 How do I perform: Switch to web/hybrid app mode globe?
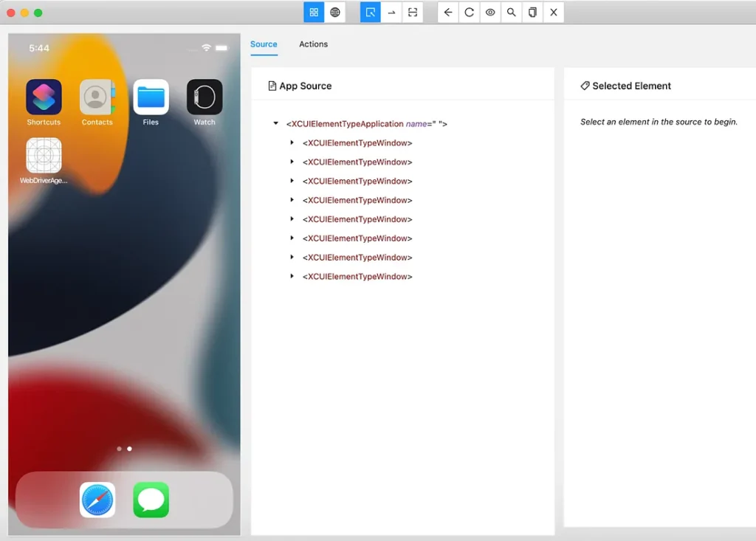[335, 13]
